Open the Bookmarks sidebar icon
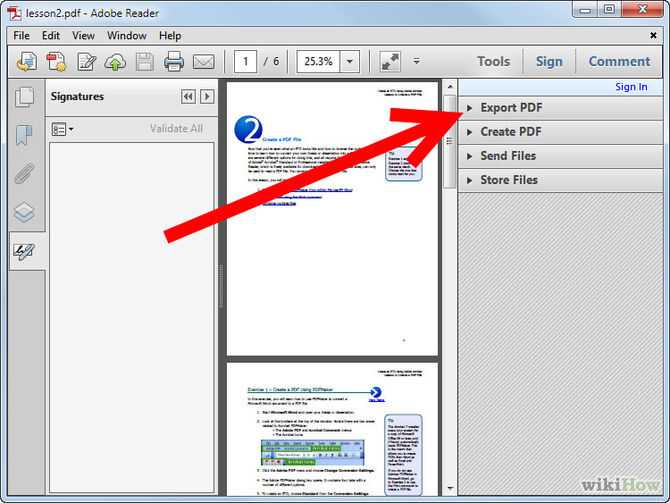This screenshot has width=670, height=503. coord(24,135)
